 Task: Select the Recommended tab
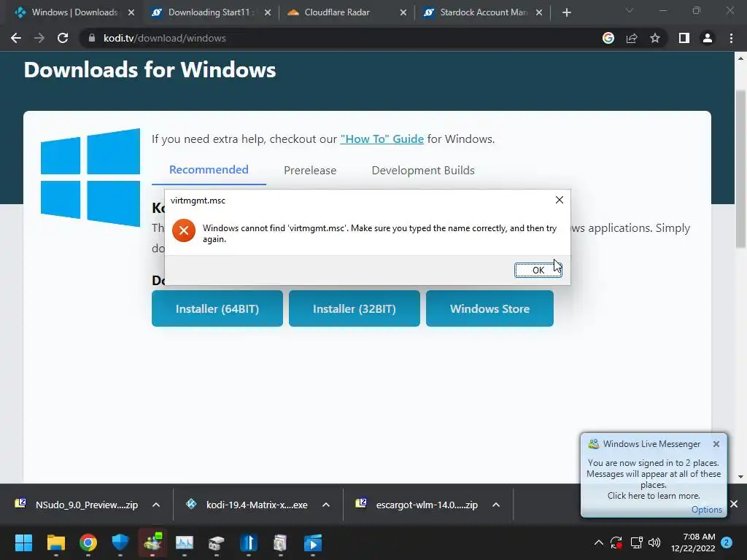pos(209,169)
